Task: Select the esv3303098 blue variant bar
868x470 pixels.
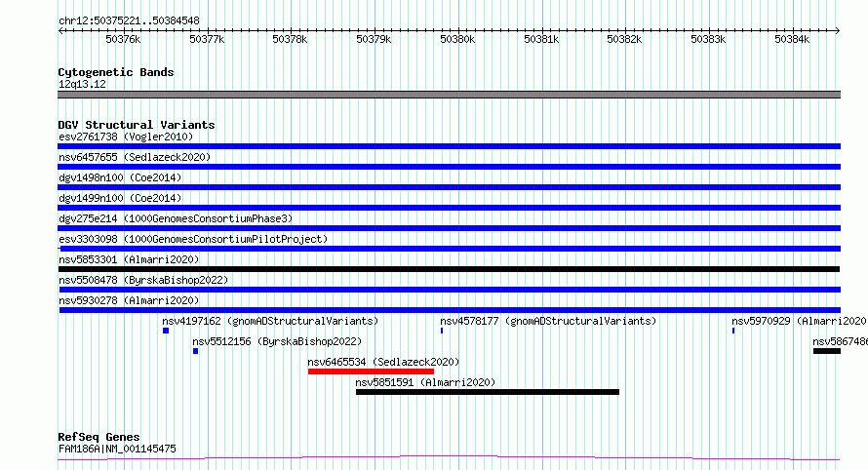Action: pos(449,249)
